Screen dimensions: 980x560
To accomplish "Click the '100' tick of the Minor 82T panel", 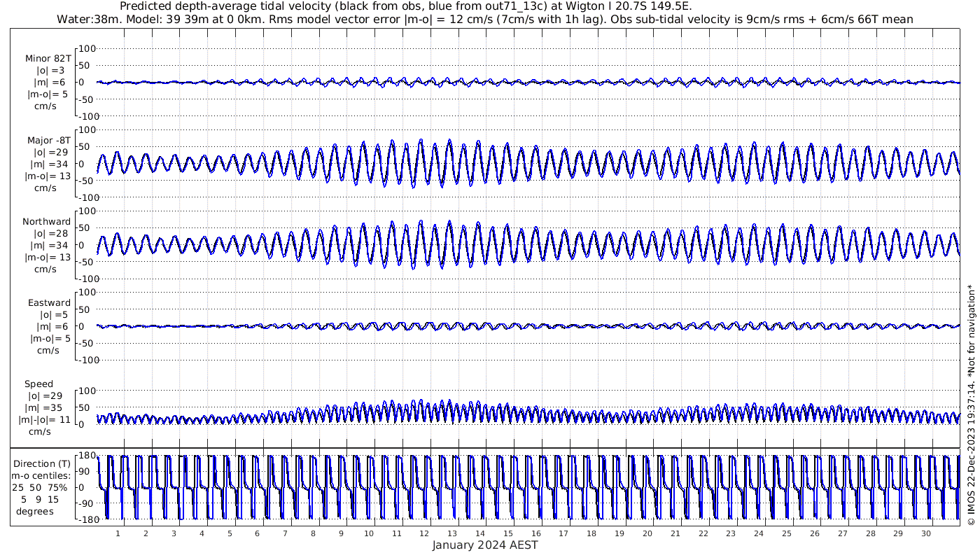I will tap(87, 48).
